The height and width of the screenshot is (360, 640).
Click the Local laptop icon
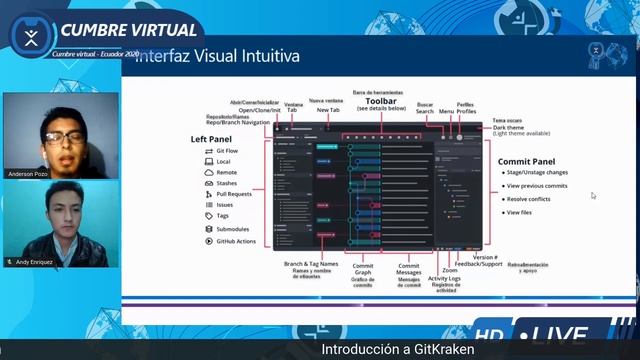pyautogui.click(x=209, y=162)
